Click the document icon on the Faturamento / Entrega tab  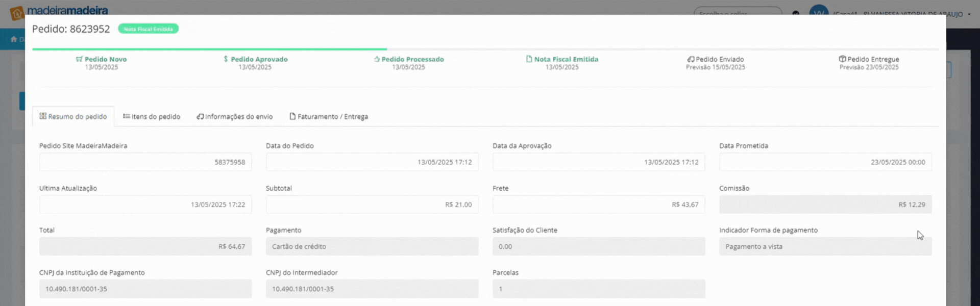click(x=292, y=116)
